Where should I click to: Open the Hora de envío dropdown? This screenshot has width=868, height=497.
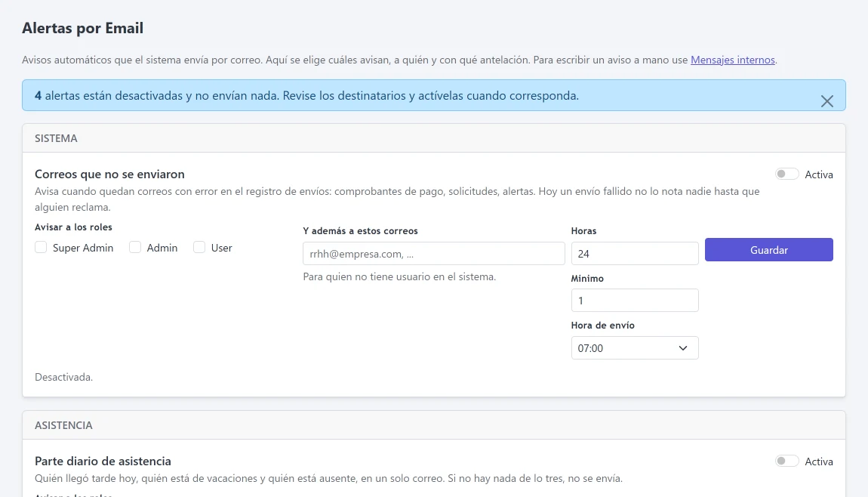[634, 348]
